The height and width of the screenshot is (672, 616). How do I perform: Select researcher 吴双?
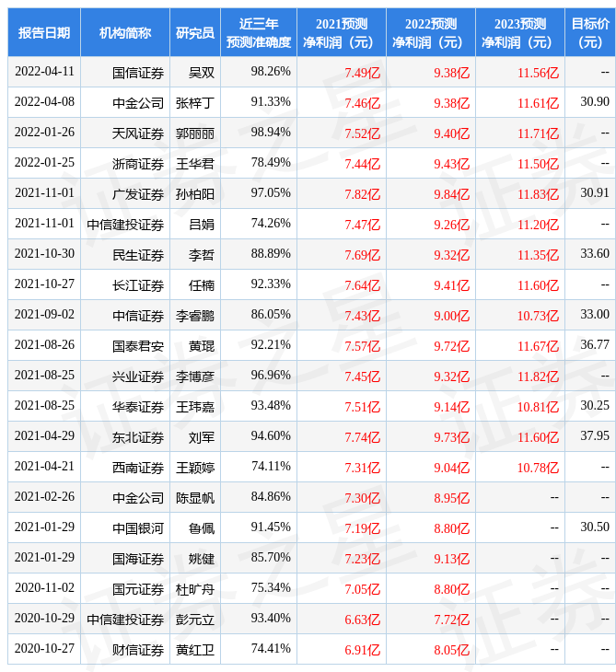click(x=202, y=73)
